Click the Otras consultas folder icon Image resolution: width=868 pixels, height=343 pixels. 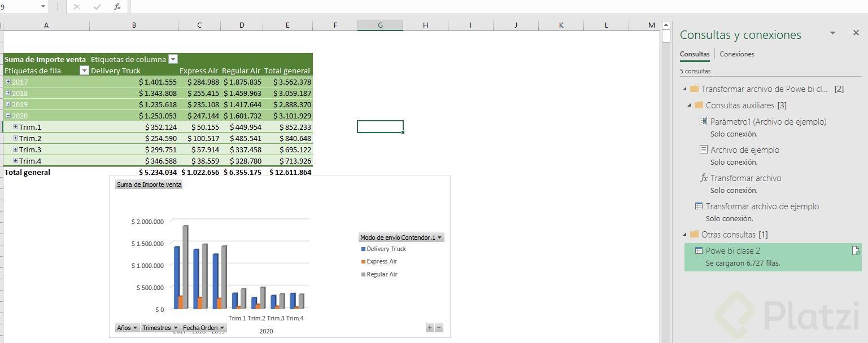coord(694,234)
